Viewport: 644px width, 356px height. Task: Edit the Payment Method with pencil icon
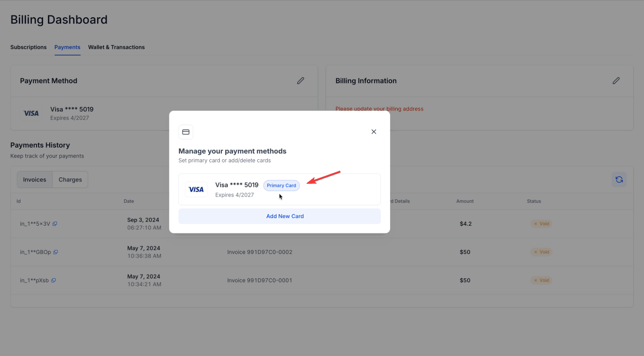pyautogui.click(x=300, y=81)
